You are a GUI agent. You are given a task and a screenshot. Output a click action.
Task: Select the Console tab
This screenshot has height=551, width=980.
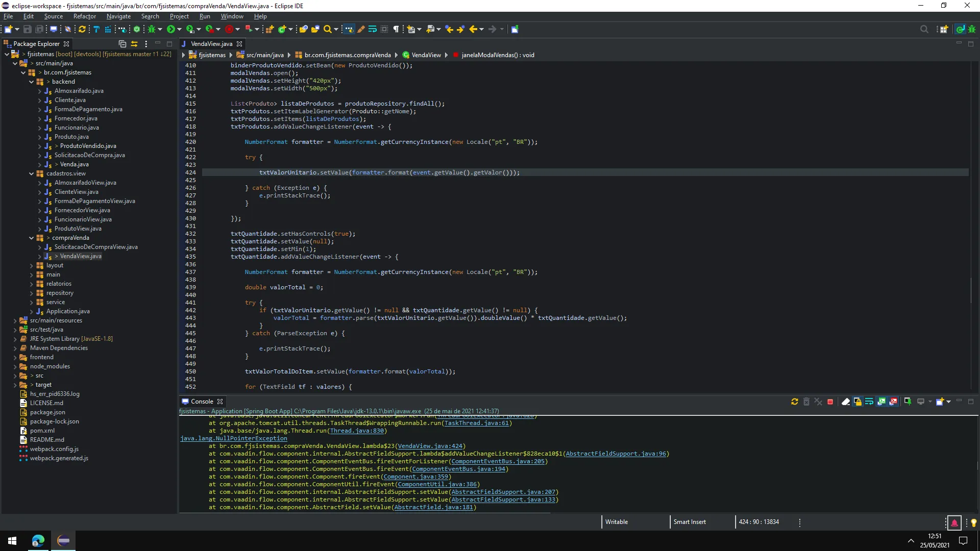click(202, 402)
